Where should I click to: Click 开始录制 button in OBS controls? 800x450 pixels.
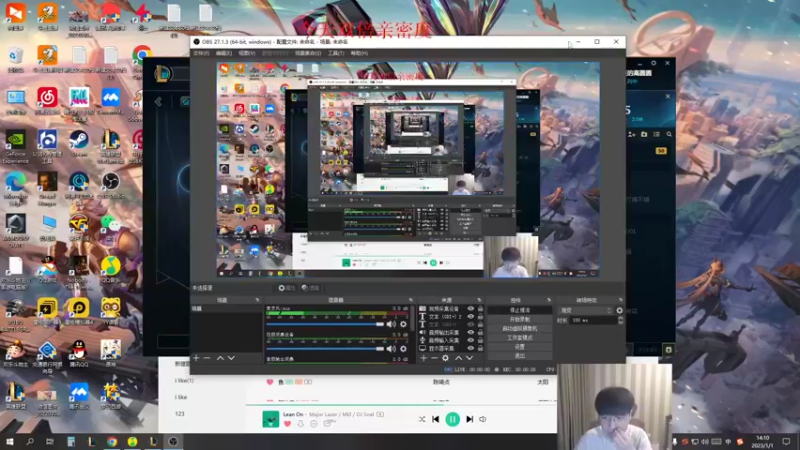(x=519, y=319)
